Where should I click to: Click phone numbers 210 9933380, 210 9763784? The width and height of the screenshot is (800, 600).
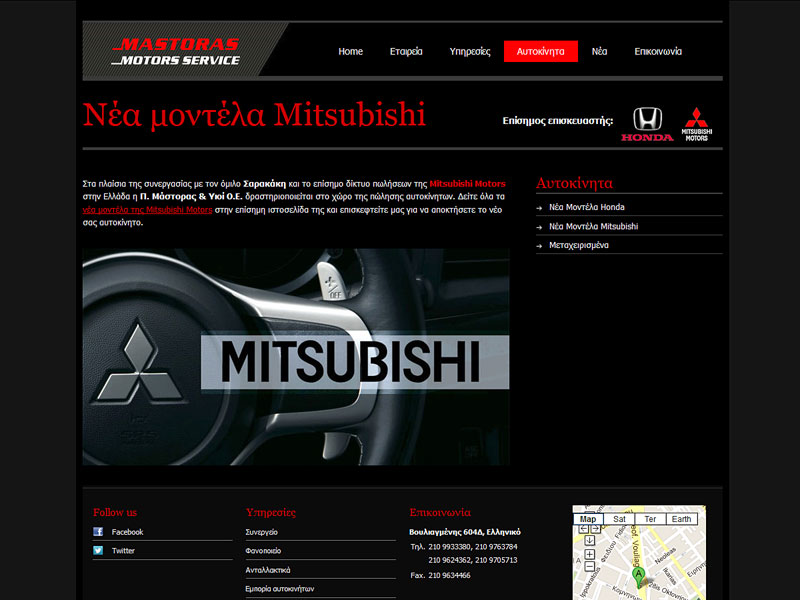tap(473, 547)
